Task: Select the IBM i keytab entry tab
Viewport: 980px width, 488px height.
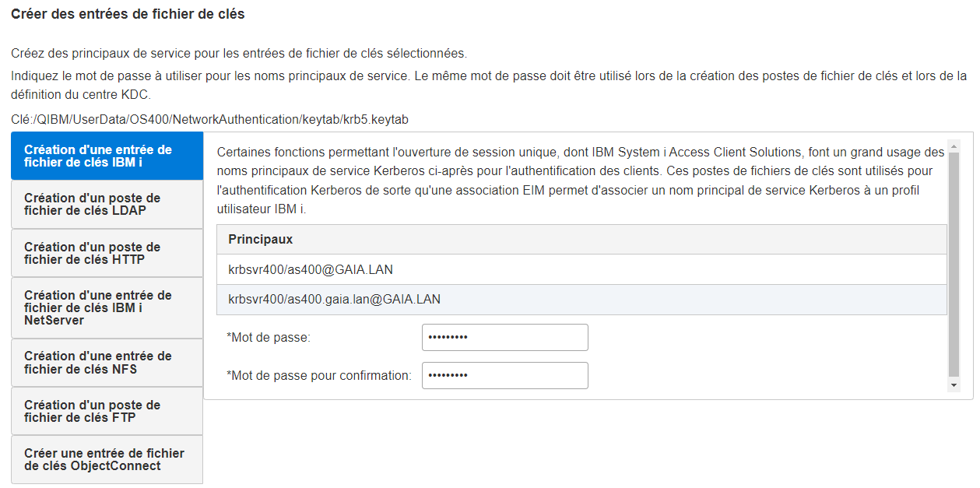Action: pyautogui.click(x=107, y=156)
